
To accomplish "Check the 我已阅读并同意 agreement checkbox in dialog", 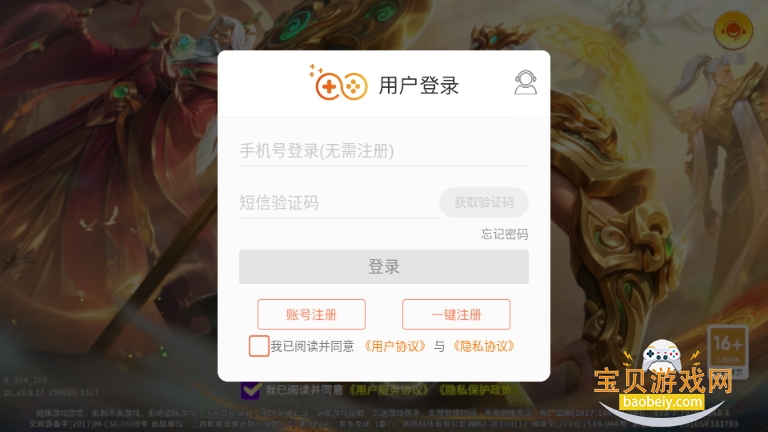I will pos(259,346).
